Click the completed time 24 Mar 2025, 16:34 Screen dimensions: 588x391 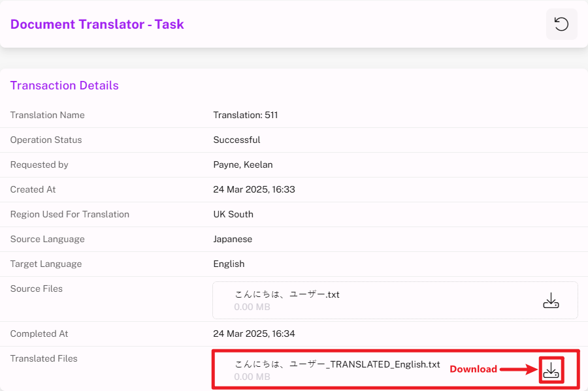tap(253, 334)
